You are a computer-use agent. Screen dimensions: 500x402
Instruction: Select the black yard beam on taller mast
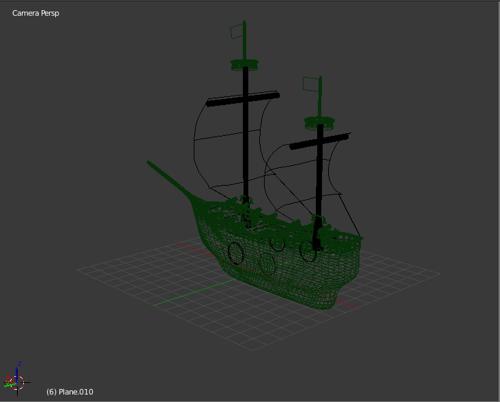tap(243, 98)
